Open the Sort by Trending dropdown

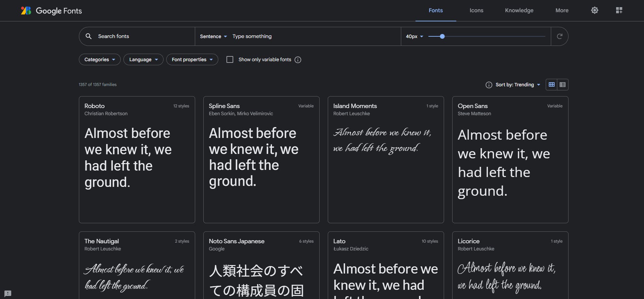[x=518, y=85]
